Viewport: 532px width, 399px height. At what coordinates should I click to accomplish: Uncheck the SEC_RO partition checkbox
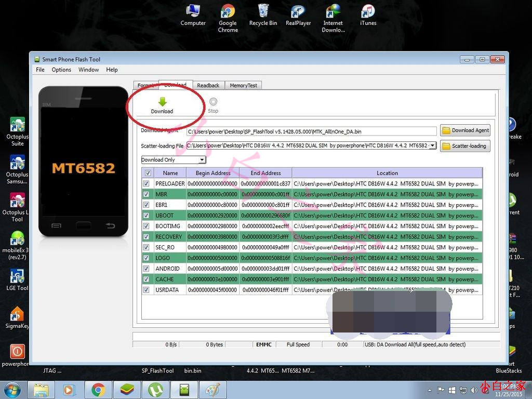coord(146,247)
